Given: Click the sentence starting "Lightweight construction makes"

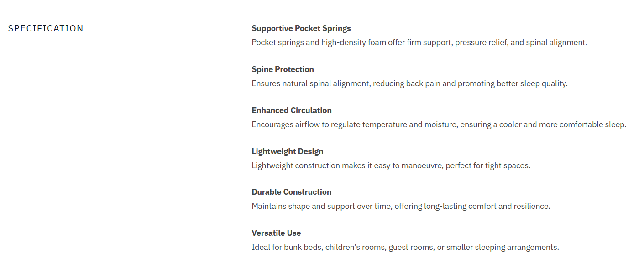Looking at the screenshot, I should (391, 165).
